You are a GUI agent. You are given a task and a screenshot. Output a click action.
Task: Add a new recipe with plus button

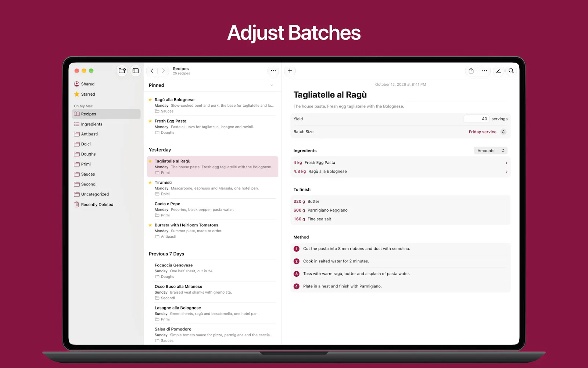click(290, 71)
